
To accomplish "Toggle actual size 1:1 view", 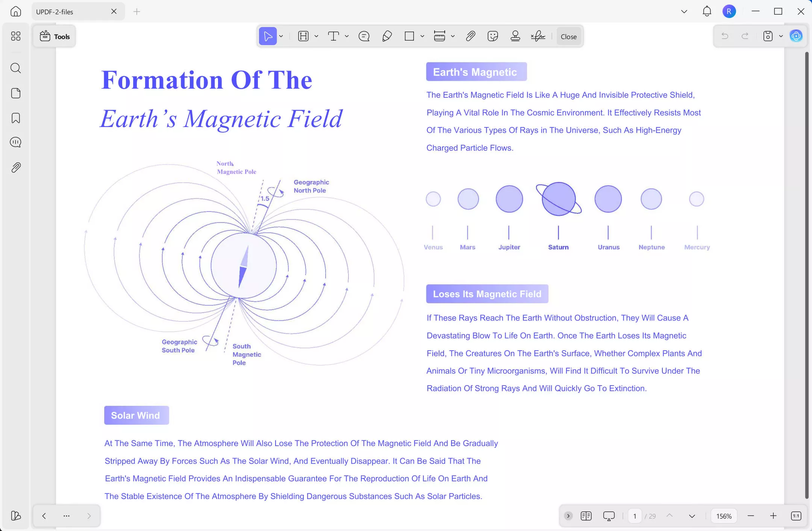I will [796, 516].
